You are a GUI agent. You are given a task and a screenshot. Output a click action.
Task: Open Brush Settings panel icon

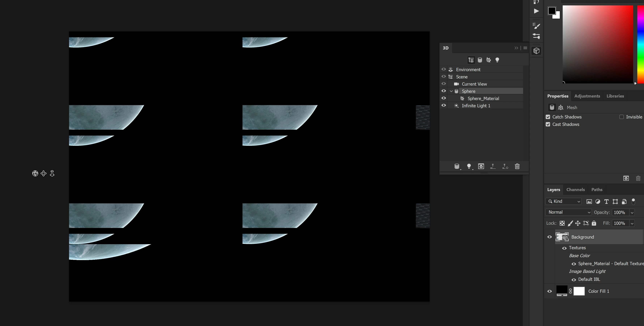coord(536,26)
